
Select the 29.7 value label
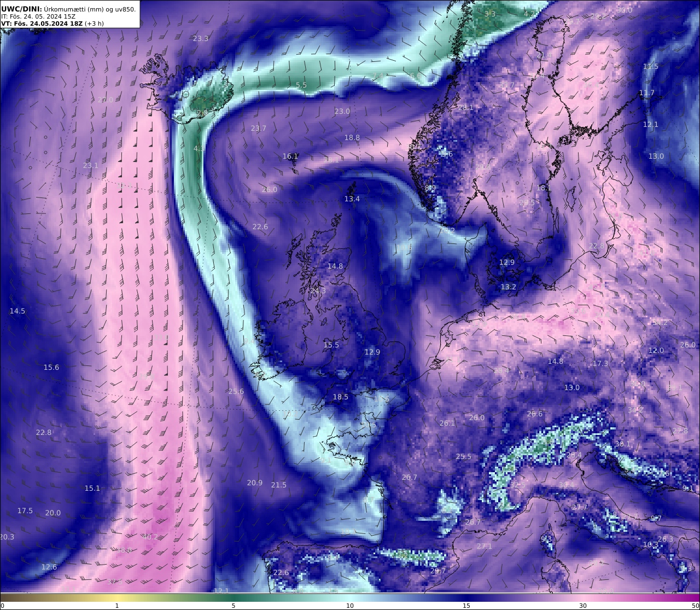(x=437, y=571)
